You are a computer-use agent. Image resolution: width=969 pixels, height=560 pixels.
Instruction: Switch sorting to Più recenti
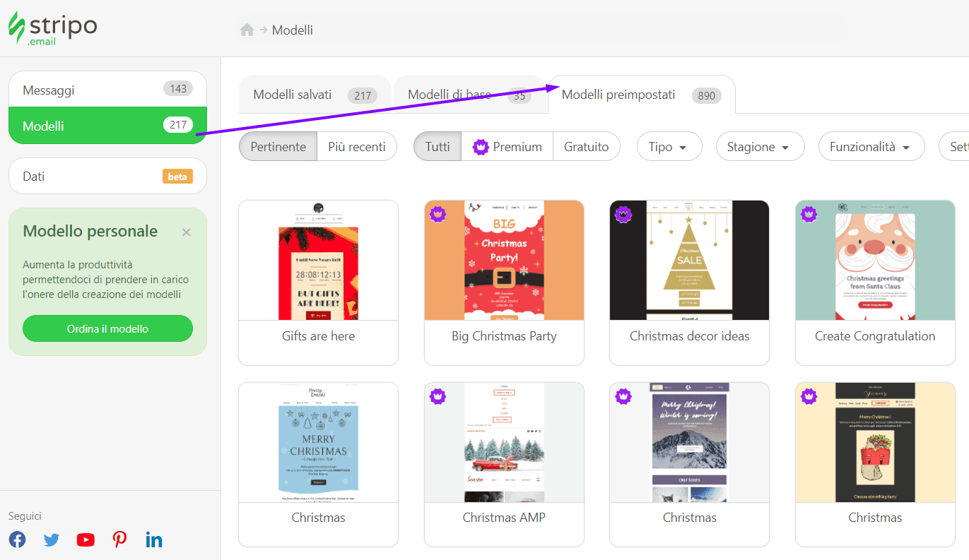click(357, 146)
